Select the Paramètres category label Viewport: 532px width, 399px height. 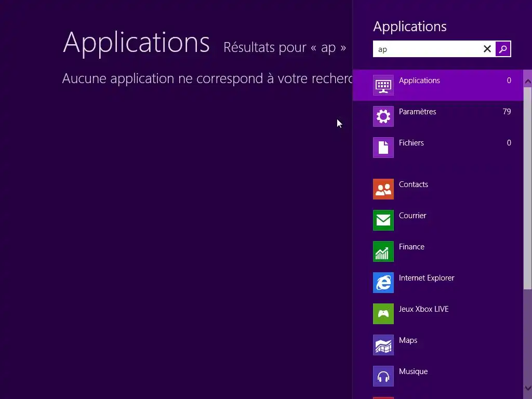tap(417, 112)
